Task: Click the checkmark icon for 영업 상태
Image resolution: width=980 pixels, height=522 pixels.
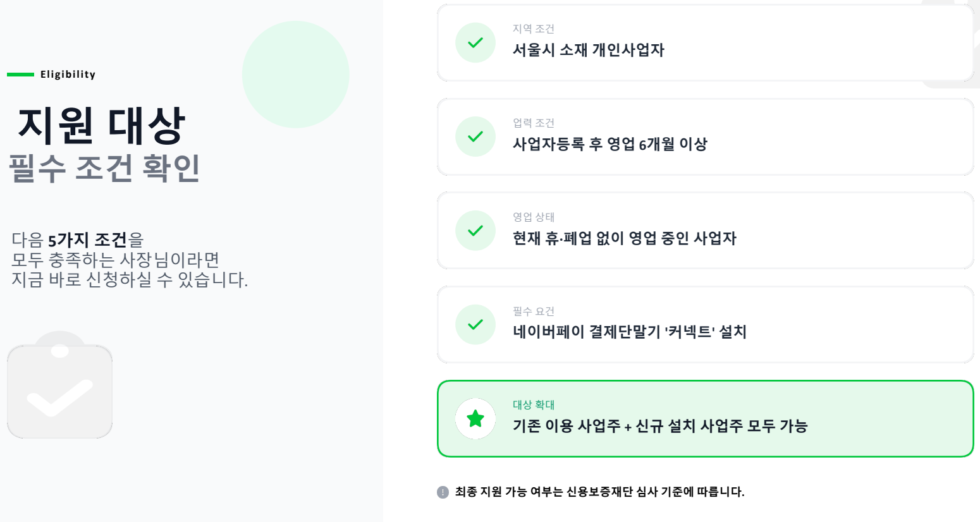Action: coord(475,231)
